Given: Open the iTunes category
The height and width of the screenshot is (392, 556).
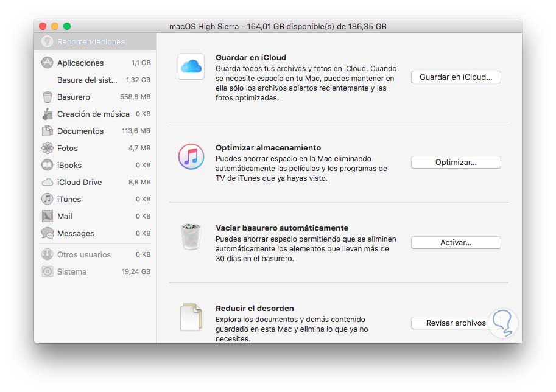Looking at the screenshot, I should 95,199.
